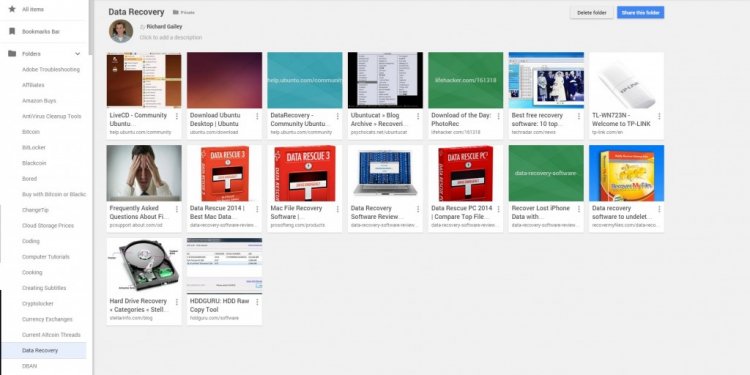Click Richard Gailey's profile avatar
Viewport: 750px width, 375px height.
pos(121,31)
